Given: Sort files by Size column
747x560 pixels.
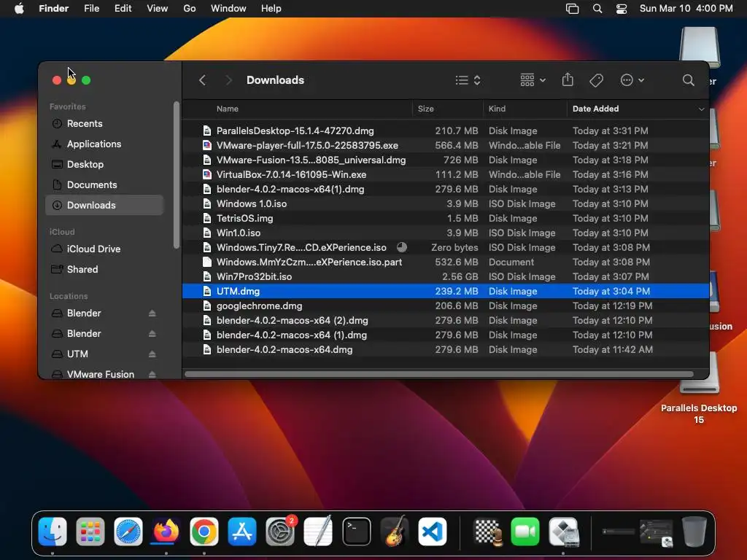Looking at the screenshot, I should pos(426,109).
